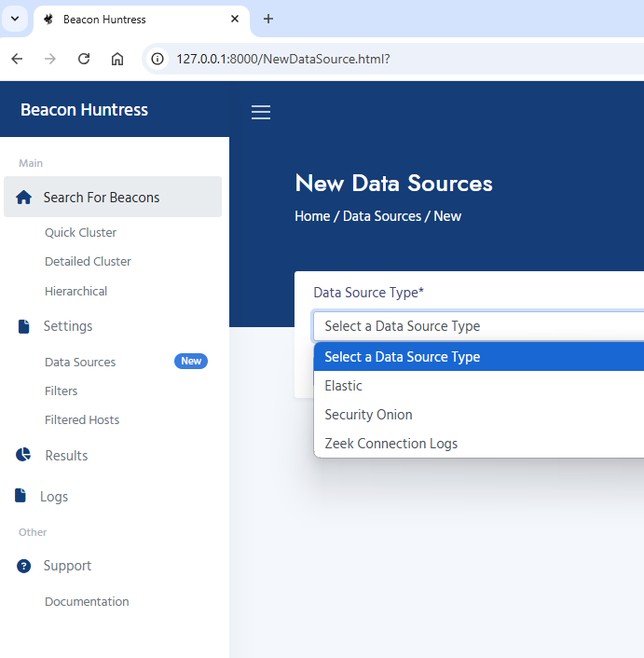Open Filters settings
Screen dimensions: 644x658
click(62, 391)
